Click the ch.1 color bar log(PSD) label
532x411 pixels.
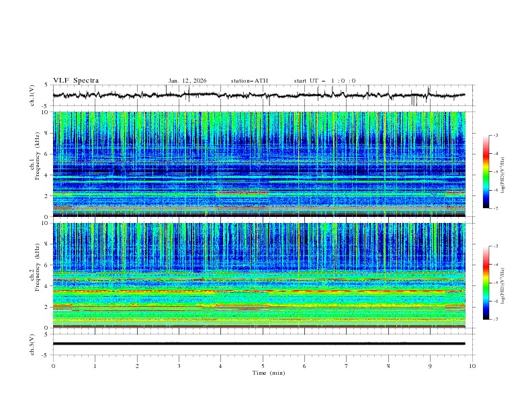(503, 175)
